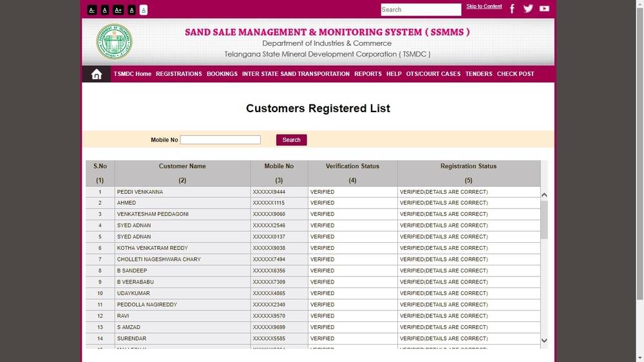Screen dimensions: 644x362
Task: Click the table scrollbar down arrow
Action: pyautogui.click(x=544, y=340)
